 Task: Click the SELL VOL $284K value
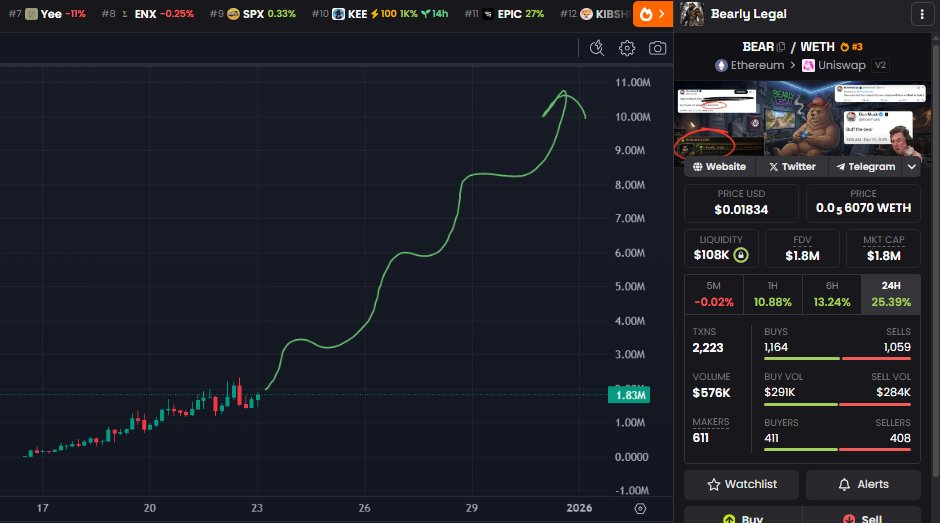893,392
